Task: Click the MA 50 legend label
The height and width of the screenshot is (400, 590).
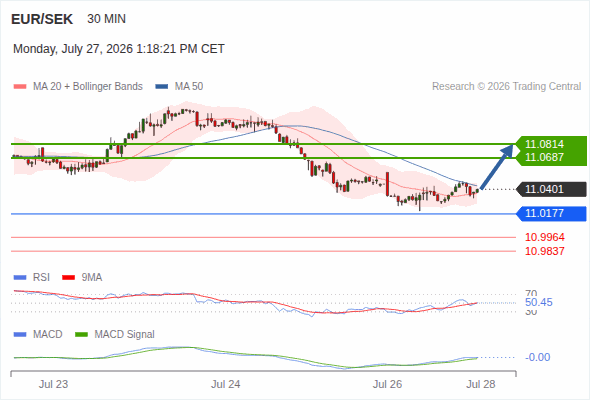Action: coord(189,87)
